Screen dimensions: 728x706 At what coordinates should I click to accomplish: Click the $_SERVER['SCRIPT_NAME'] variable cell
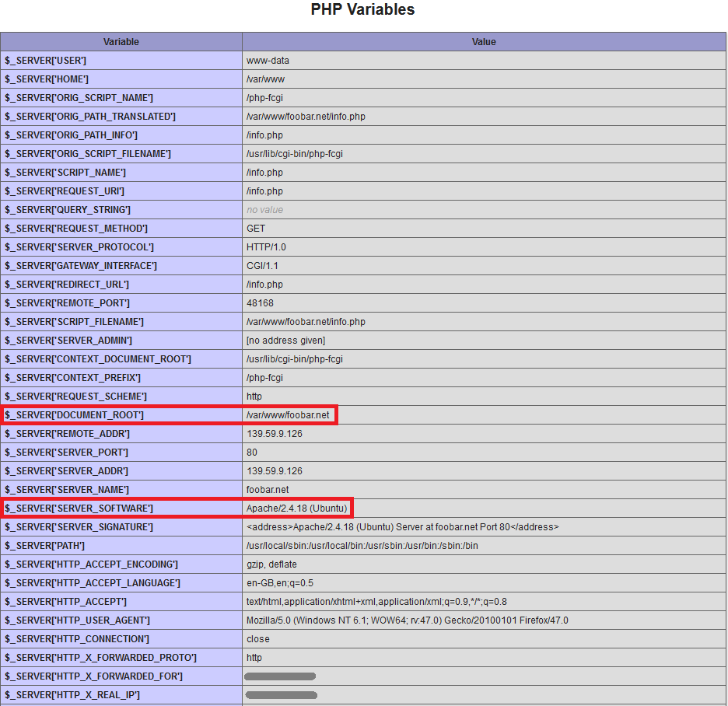click(x=121, y=172)
